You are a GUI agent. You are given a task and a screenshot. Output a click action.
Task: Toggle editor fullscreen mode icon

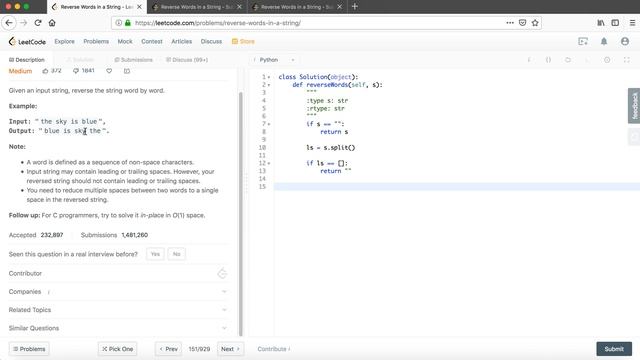[x=627, y=60]
